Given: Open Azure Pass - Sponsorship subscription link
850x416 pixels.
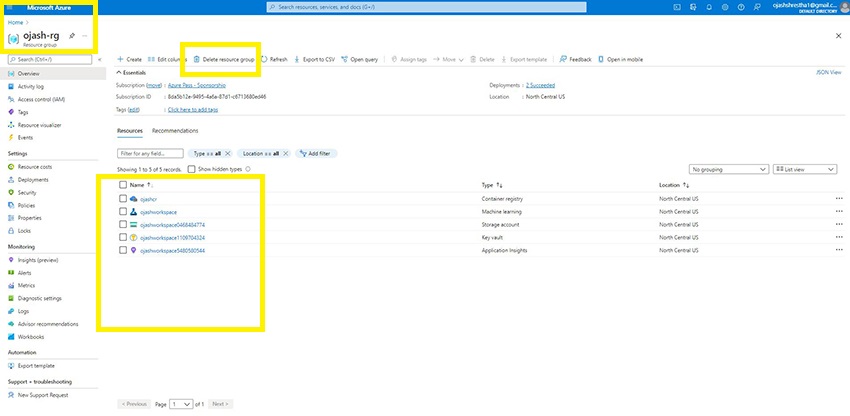Looking at the screenshot, I should [x=197, y=85].
